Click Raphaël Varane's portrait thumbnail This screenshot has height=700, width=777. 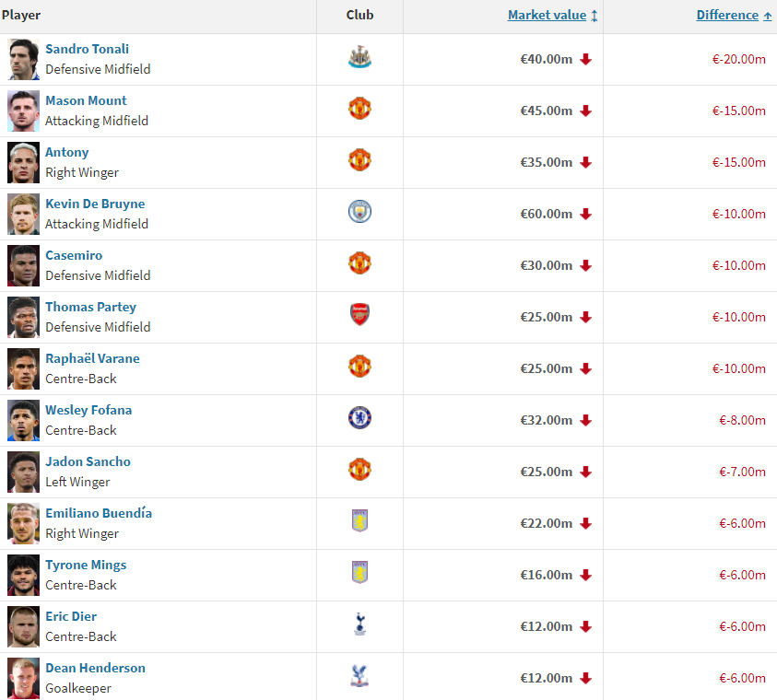coord(23,368)
